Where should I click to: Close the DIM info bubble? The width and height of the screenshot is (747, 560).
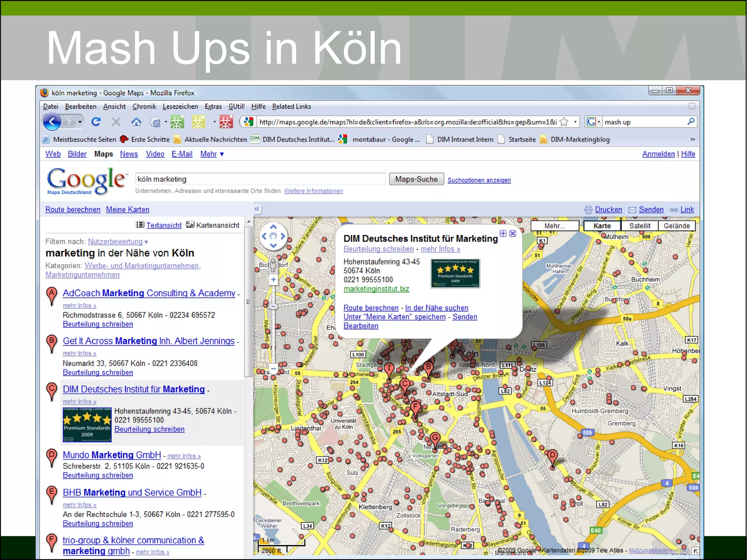[x=513, y=233]
